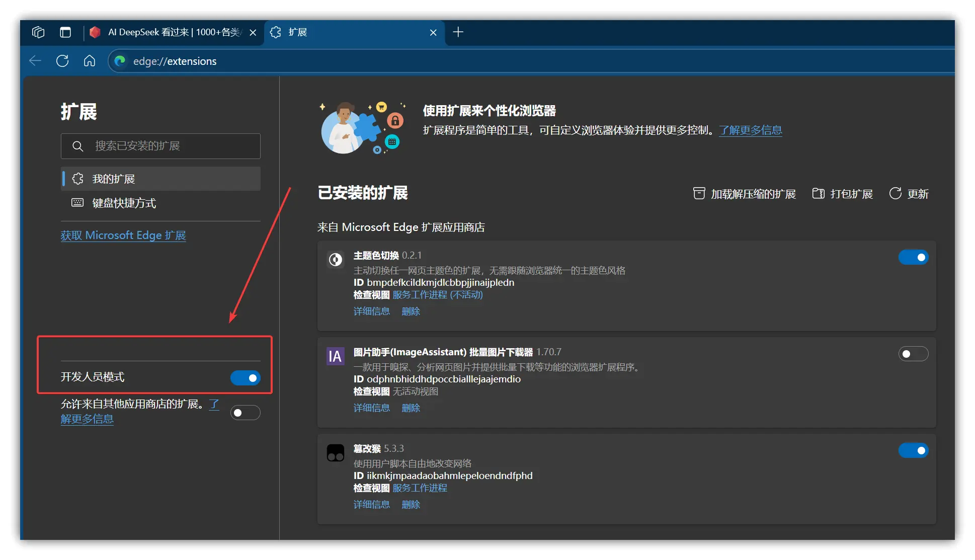The image size is (975, 560).
Task: Click the 来自 Microsoft Edge 扩展应用商店 heading
Action: (x=401, y=227)
